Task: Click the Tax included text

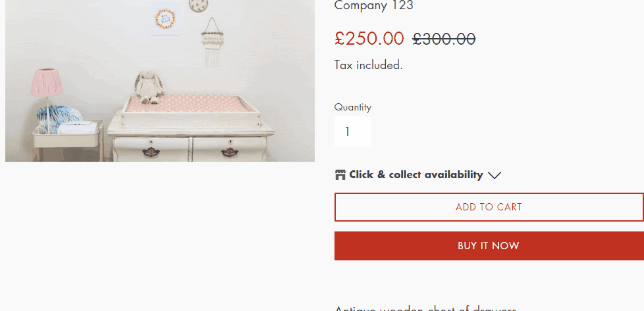Action: tap(368, 65)
